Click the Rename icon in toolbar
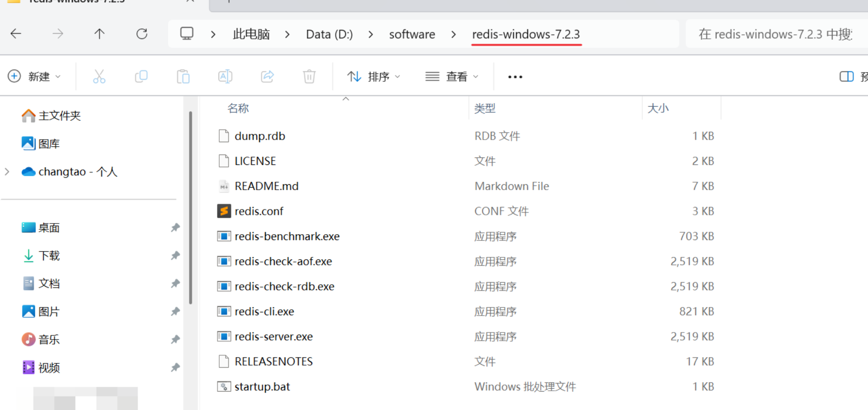The height and width of the screenshot is (410, 868). [225, 76]
